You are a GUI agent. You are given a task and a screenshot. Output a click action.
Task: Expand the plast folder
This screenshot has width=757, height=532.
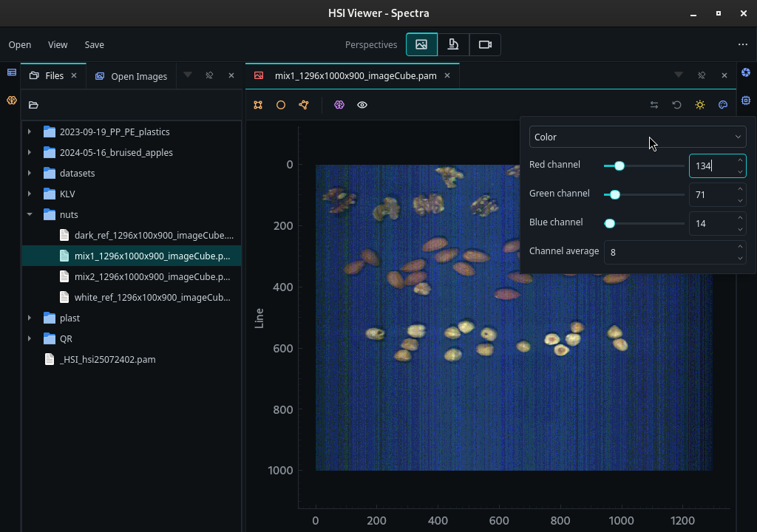click(30, 318)
